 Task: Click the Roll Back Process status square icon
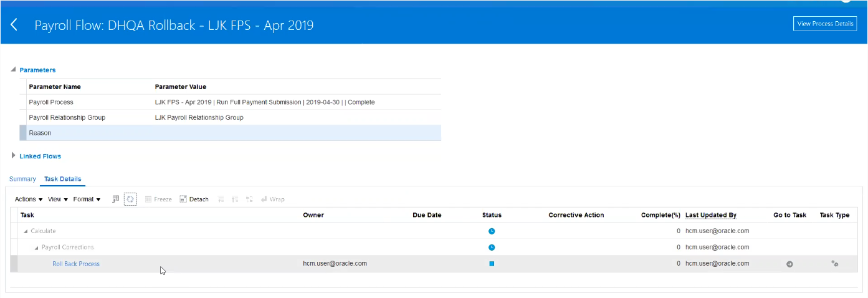tap(492, 264)
